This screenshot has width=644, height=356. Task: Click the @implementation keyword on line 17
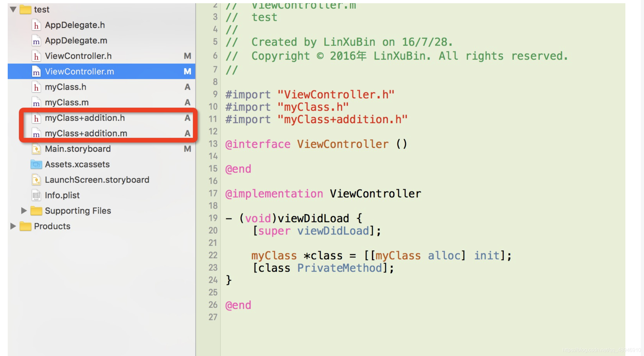pyautogui.click(x=274, y=194)
